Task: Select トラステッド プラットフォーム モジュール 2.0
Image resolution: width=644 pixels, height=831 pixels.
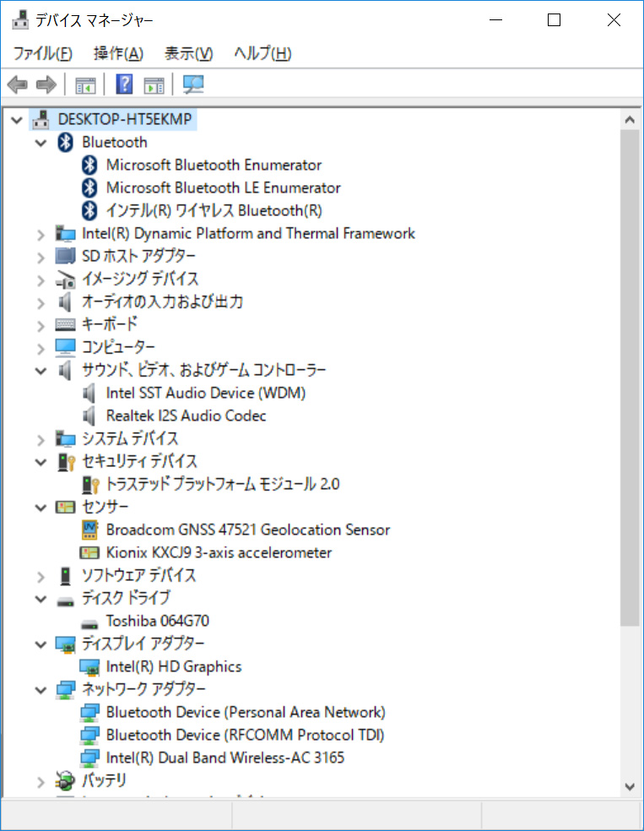Action: (x=223, y=484)
